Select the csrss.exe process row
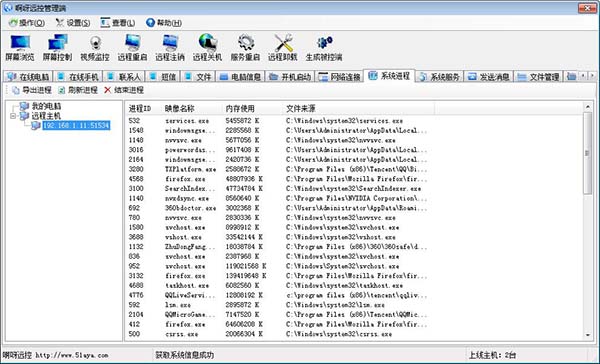This screenshot has height=364, width=600. click(x=279, y=334)
